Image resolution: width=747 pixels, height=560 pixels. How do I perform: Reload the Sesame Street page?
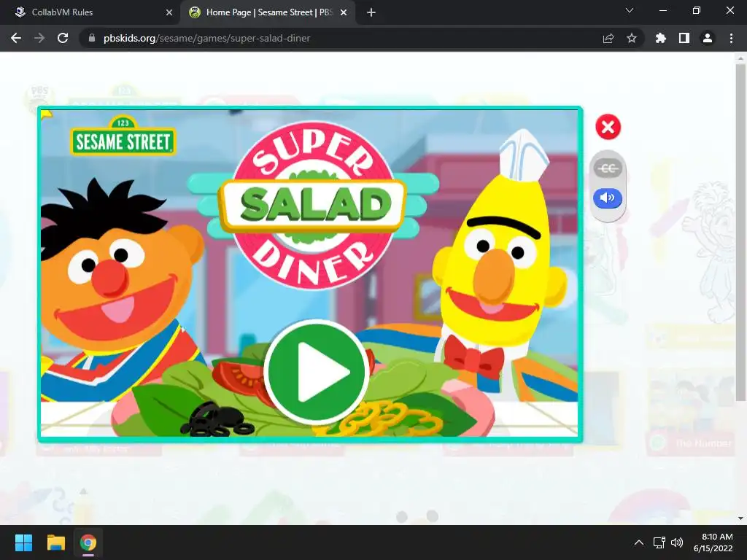click(63, 38)
